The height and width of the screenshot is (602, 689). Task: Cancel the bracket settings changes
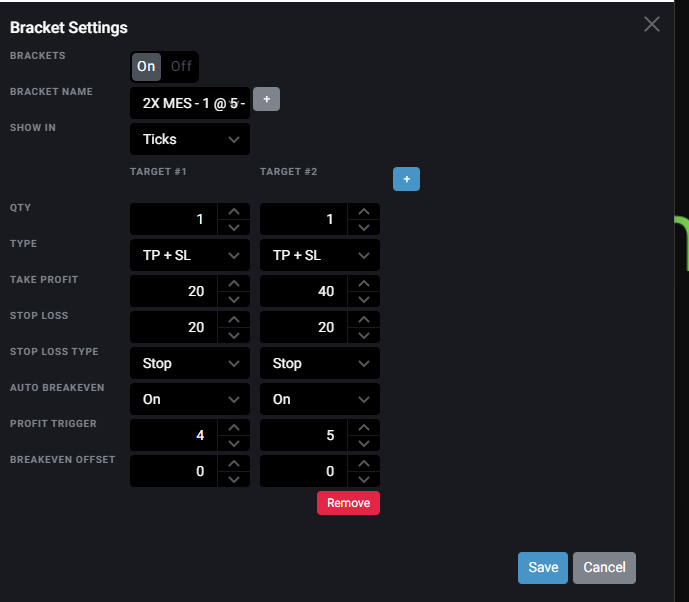coord(604,568)
